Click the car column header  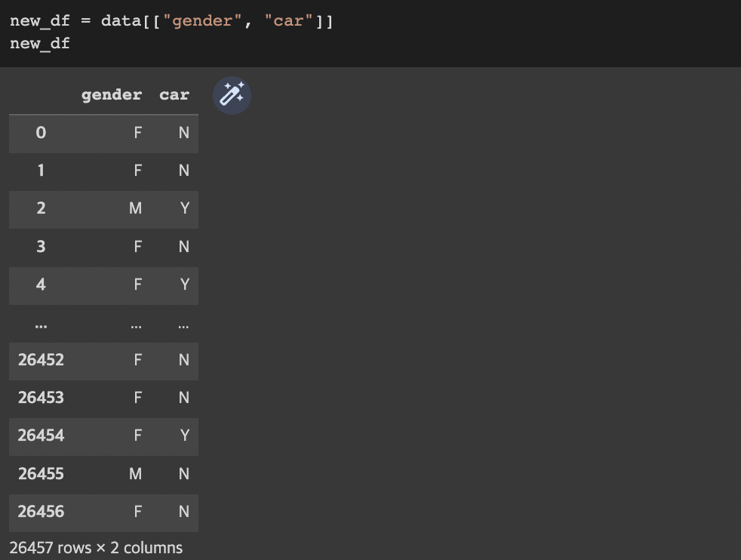[x=174, y=95]
